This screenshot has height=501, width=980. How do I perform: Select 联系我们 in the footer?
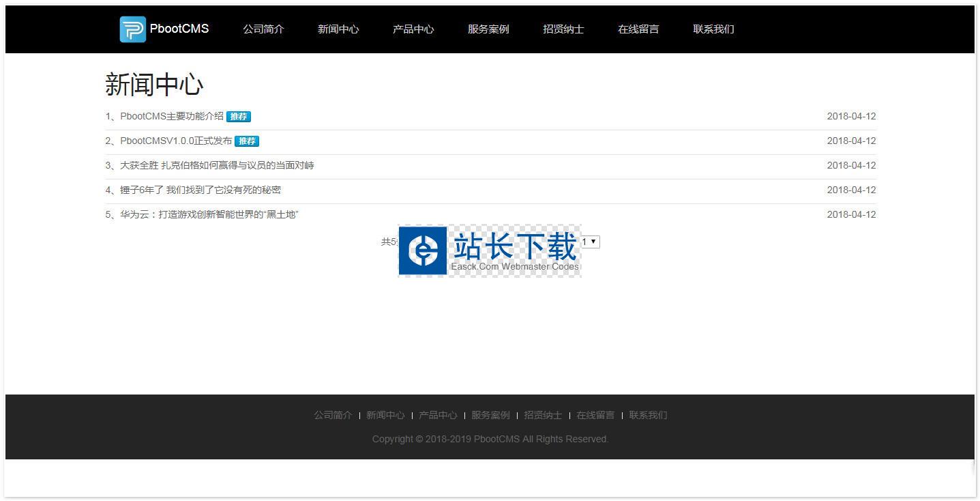click(x=648, y=415)
